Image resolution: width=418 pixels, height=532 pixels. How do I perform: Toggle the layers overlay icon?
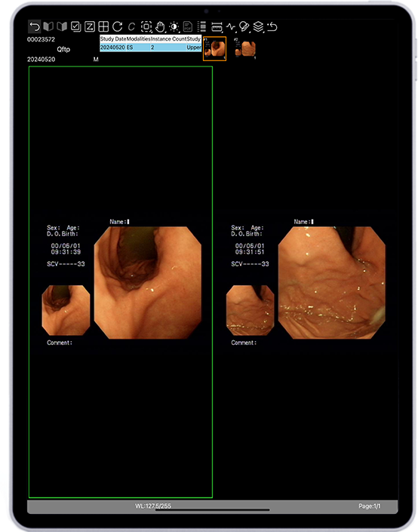[258, 26]
